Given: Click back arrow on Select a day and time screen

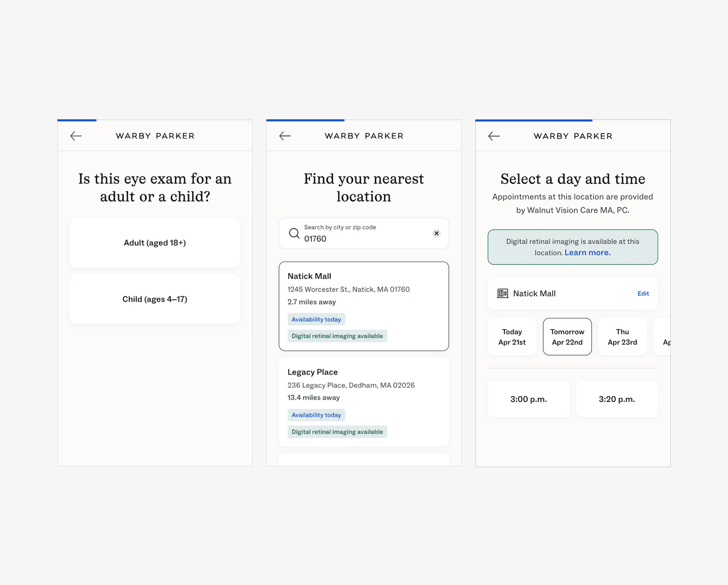Looking at the screenshot, I should coord(494,136).
